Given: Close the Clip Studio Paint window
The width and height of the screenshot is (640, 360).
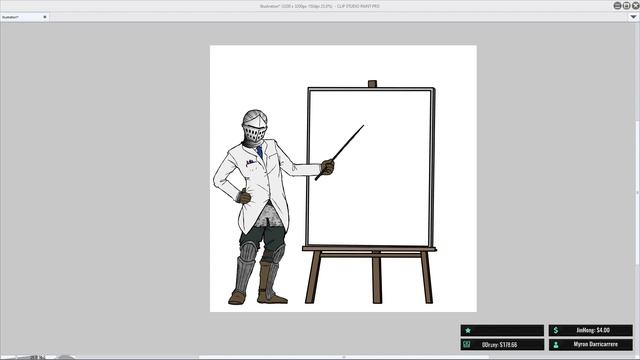Looking at the screenshot, I should pos(636,6).
